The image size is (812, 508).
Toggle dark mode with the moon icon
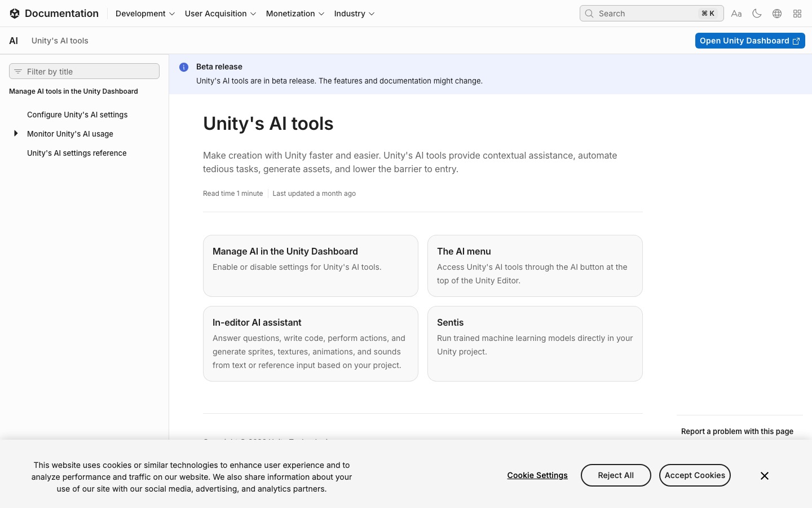(757, 14)
